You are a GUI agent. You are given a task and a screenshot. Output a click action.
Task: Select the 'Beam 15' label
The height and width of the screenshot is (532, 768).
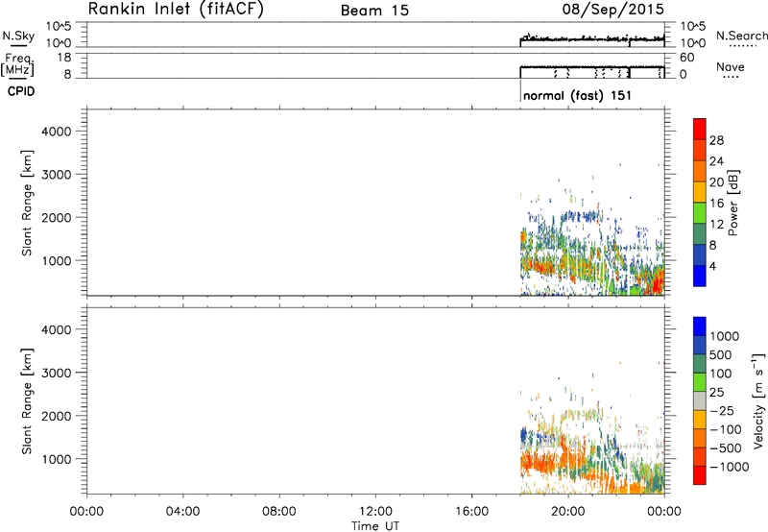(x=374, y=11)
